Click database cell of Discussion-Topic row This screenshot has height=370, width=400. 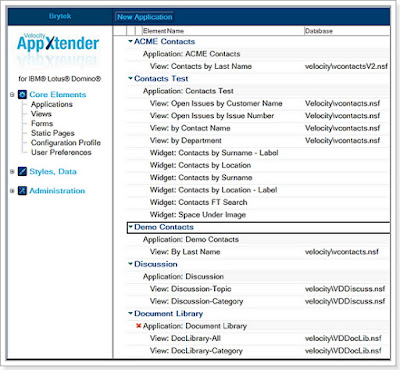345,289
